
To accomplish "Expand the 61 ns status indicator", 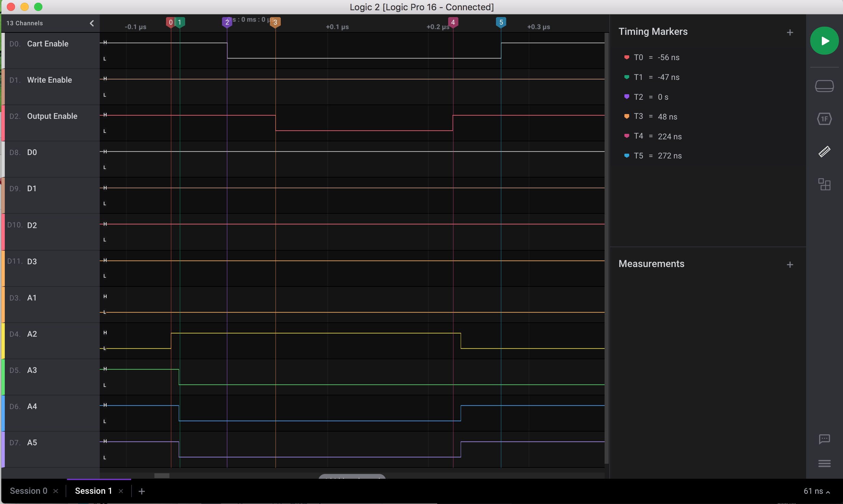I will point(817,491).
